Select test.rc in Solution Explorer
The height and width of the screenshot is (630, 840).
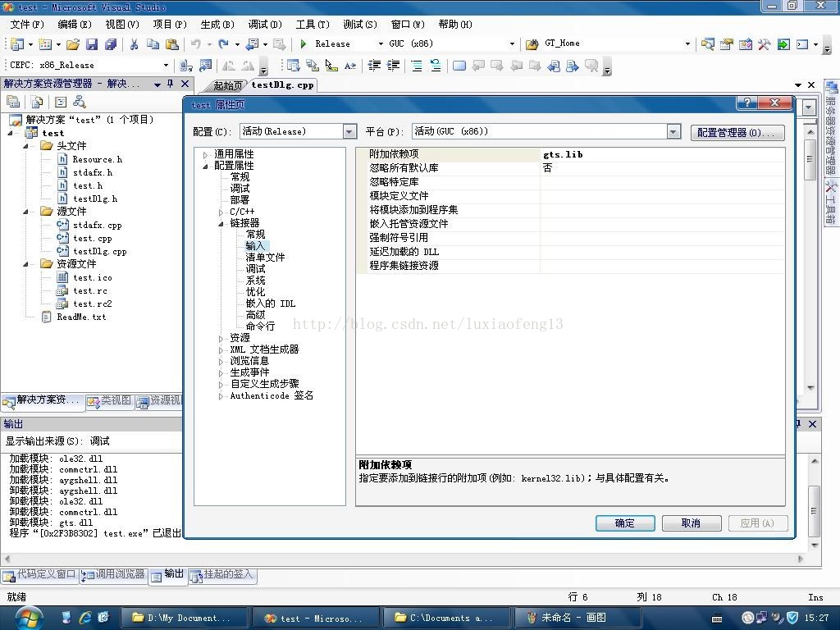[x=90, y=291]
